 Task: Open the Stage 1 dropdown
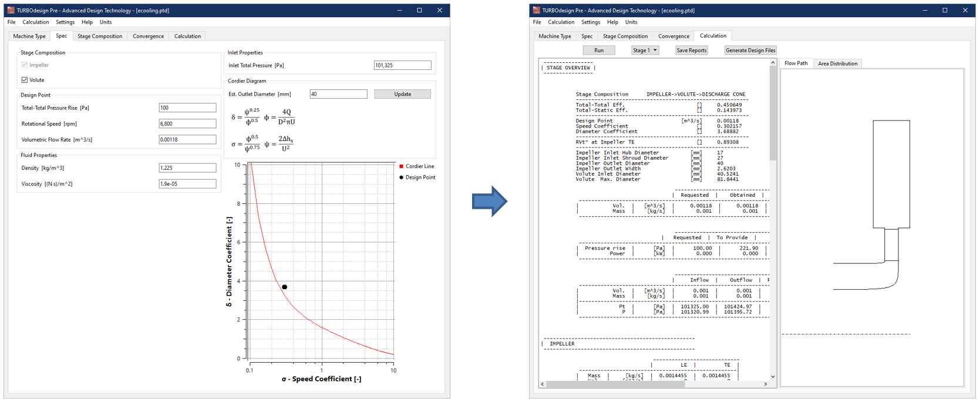[645, 51]
